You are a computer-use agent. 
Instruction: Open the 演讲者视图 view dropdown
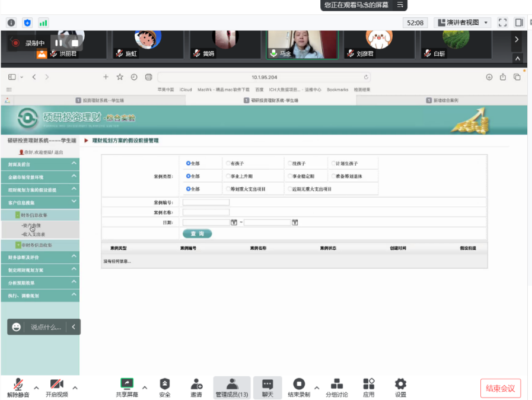click(463, 23)
